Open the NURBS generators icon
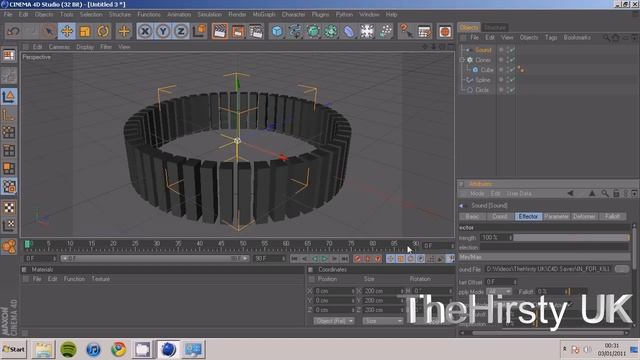 (x=313, y=31)
